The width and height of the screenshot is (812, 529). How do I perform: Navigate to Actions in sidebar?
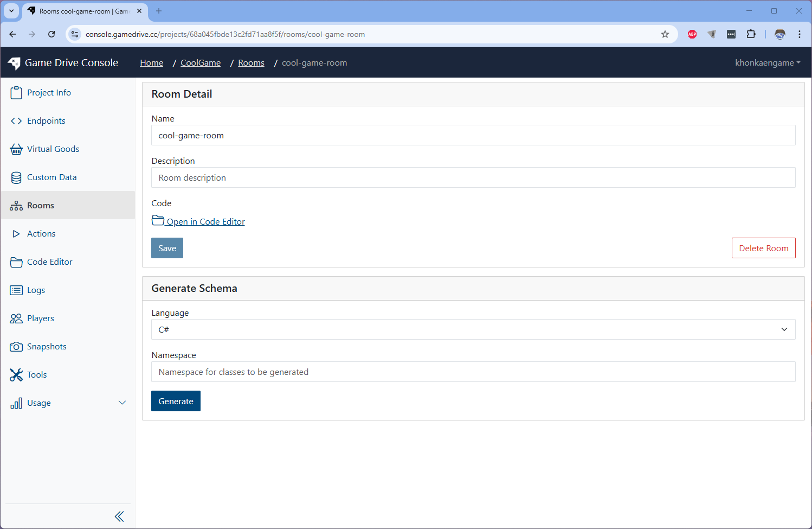[41, 234]
